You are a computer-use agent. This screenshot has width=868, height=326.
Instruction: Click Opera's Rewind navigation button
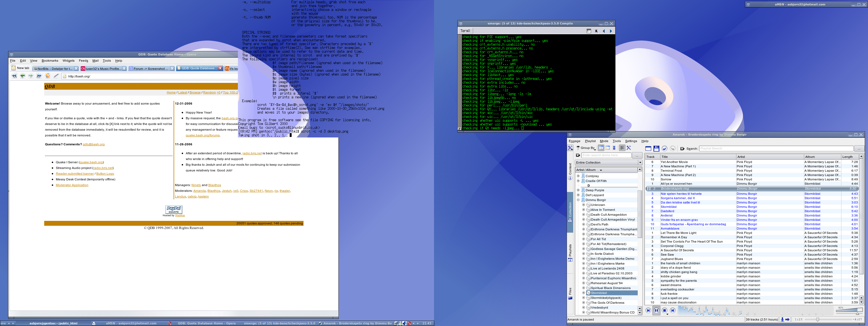[x=14, y=76]
